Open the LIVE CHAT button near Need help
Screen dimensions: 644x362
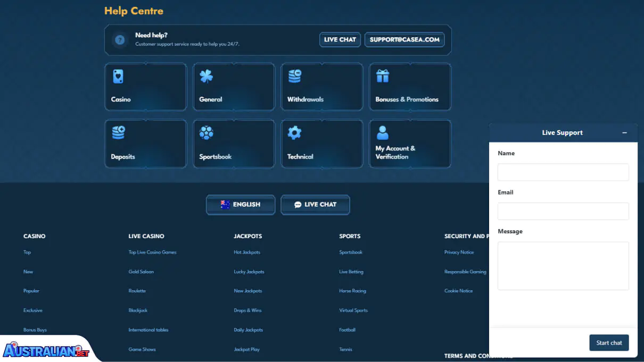(x=340, y=39)
